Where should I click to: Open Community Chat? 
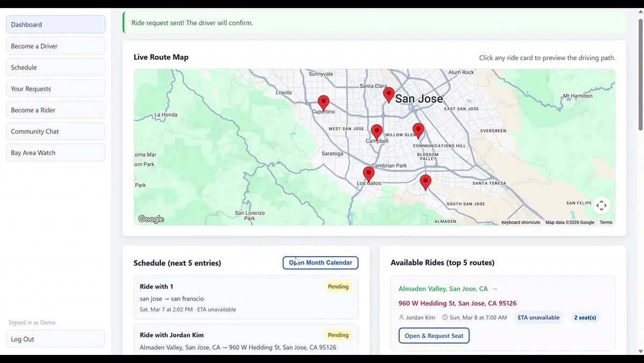point(56,131)
